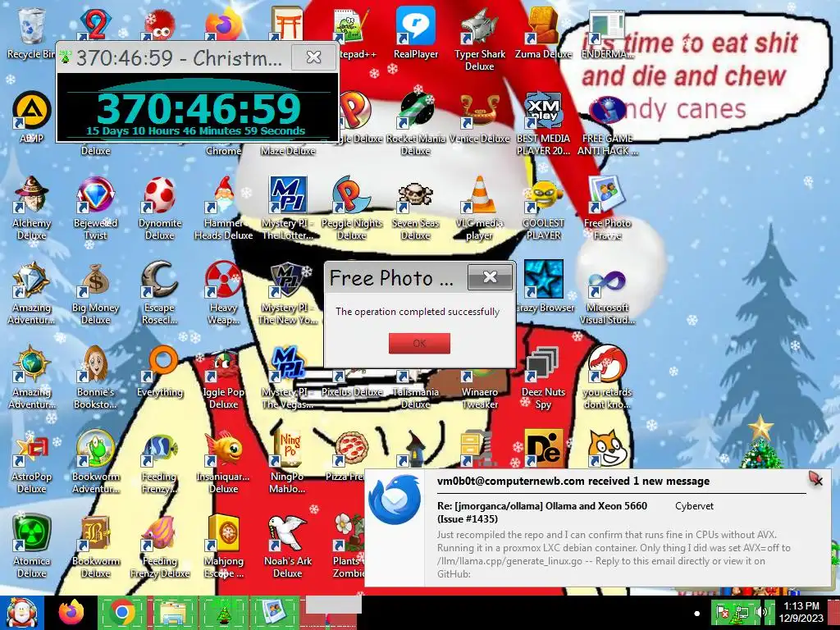Image resolution: width=840 pixels, height=630 pixels.
Task: Open Escape Rosecliff crescent moon icon
Action: pos(160,293)
